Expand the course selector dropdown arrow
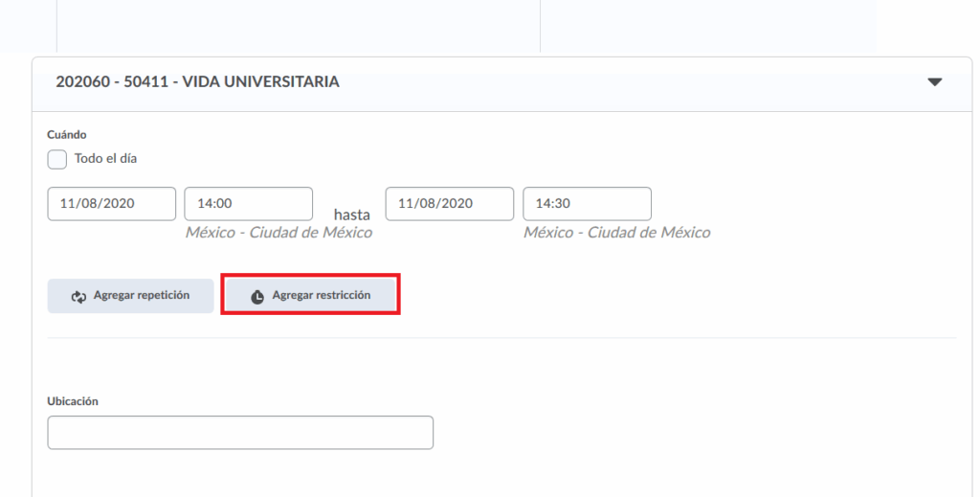 [x=935, y=82]
